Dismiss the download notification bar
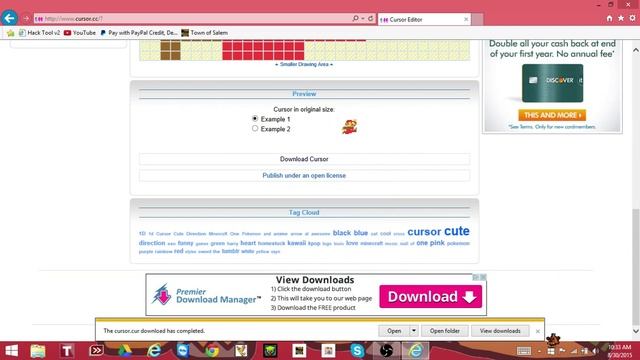640x360 pixels. pyautogui.click(x=538, y=331)
